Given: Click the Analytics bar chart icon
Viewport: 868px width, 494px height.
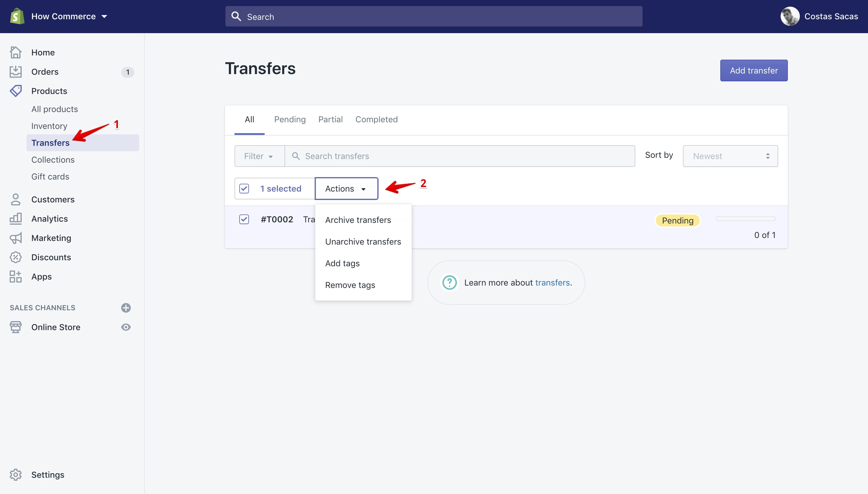Looking at the screenshot, I should (16, 219).
